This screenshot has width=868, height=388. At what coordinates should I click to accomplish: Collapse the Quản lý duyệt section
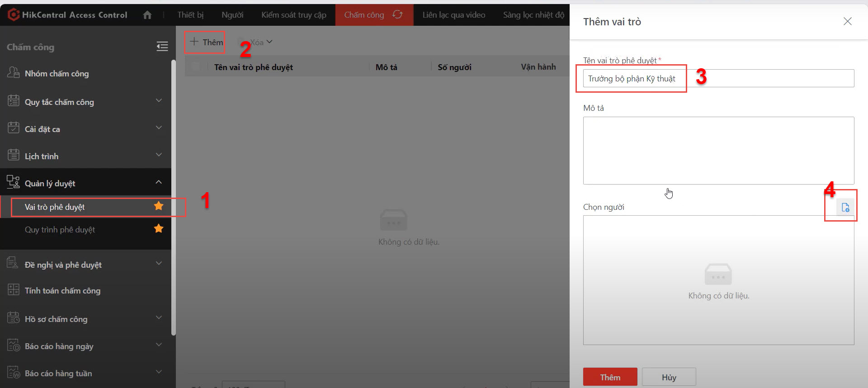click(x=159, y=182)
